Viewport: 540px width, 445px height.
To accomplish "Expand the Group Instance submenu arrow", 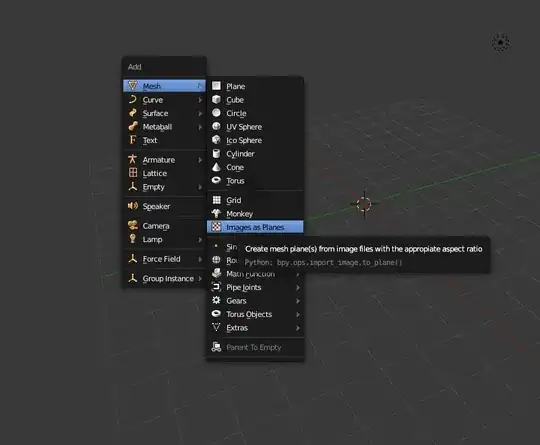I will (x=200, y=279).
